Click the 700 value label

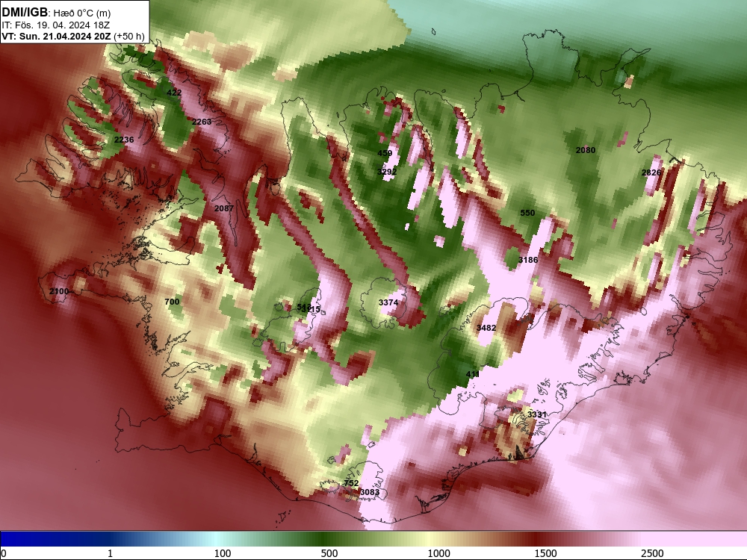(172, 302)
